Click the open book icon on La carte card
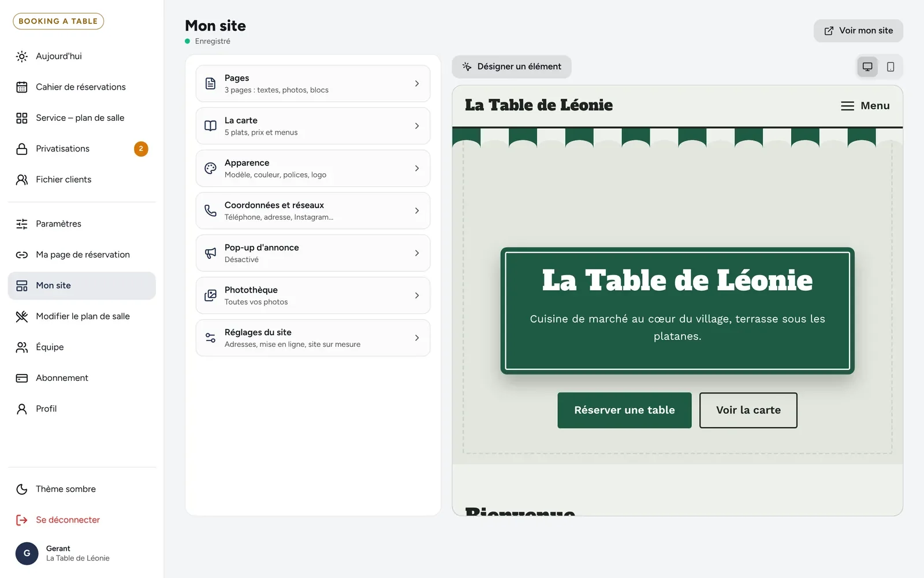 coord(211,126)
